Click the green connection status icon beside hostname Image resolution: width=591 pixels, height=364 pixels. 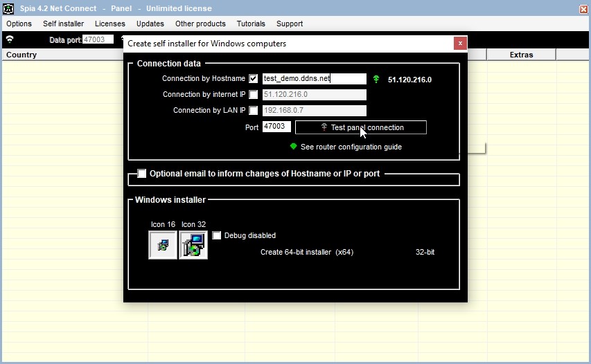tap(376, 79)
